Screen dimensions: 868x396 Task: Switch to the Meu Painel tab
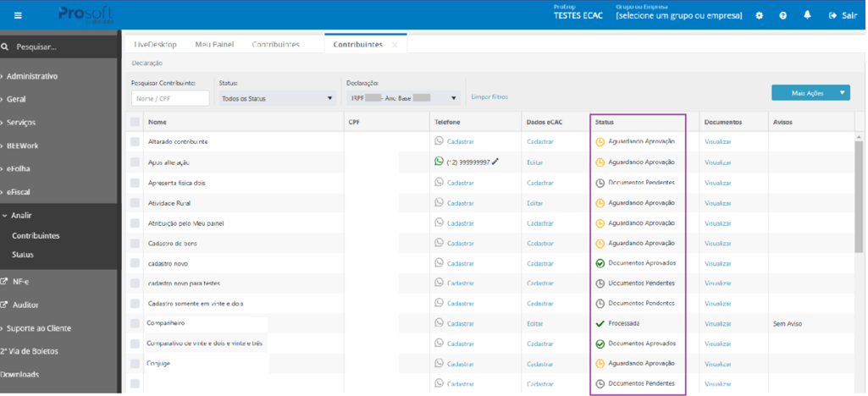(x=214, y=44)
